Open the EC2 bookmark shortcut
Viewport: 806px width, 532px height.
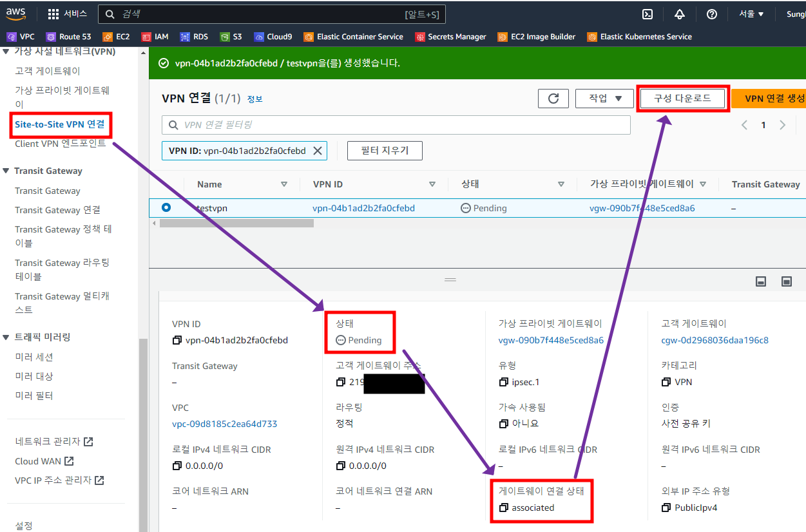click(116, 37)
